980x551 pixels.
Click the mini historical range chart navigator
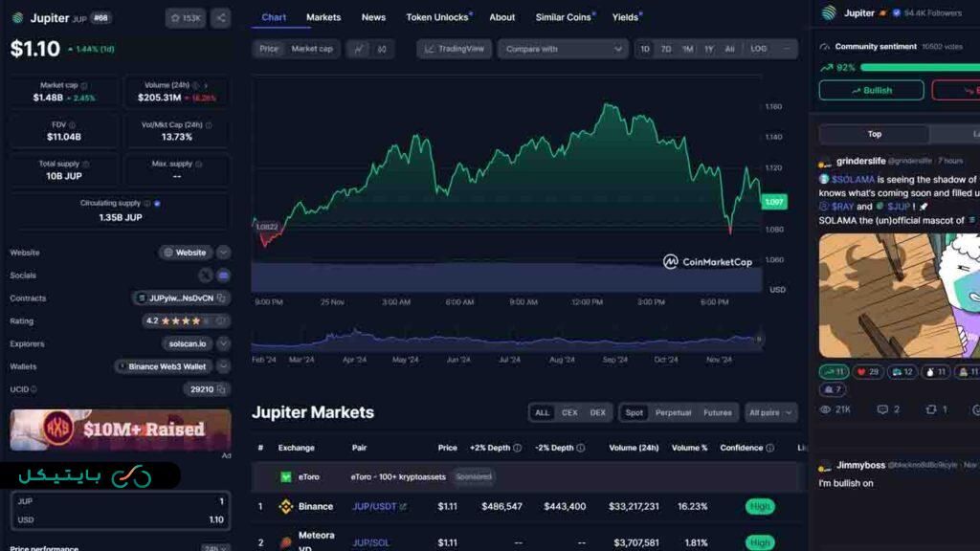click(506, 339)
